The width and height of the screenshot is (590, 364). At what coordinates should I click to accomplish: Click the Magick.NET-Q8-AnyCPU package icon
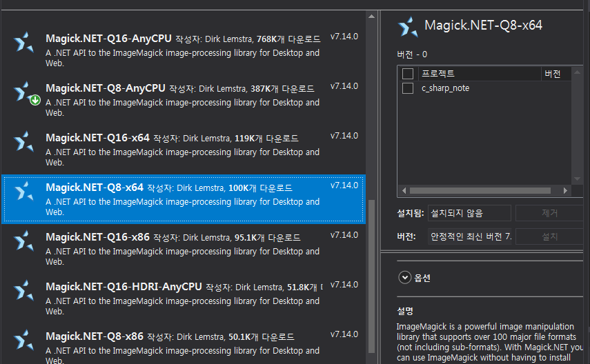point(23,92)
